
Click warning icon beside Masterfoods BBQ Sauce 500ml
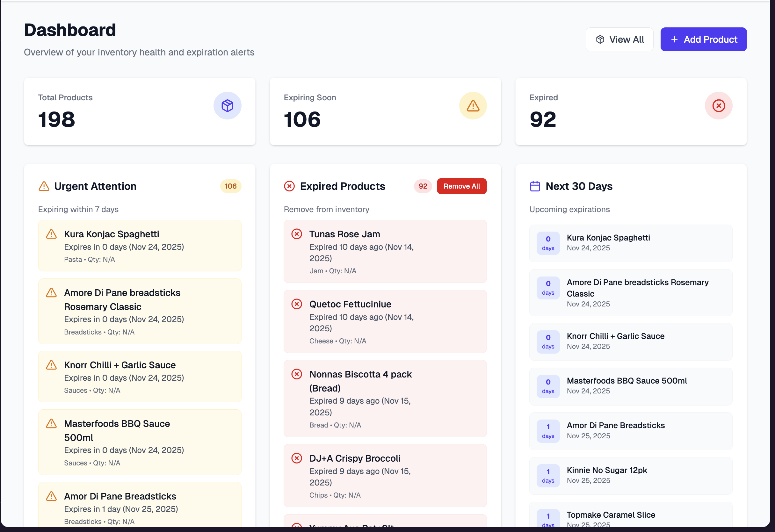click(51, 424)
